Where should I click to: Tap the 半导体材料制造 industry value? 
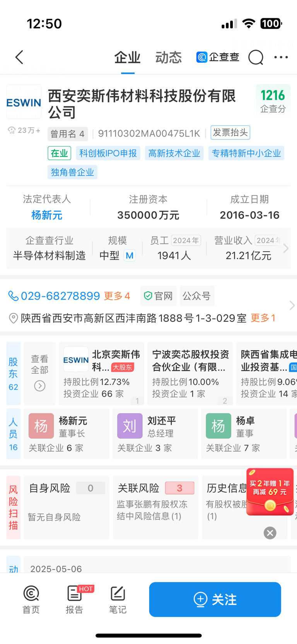tap(49, 256)
